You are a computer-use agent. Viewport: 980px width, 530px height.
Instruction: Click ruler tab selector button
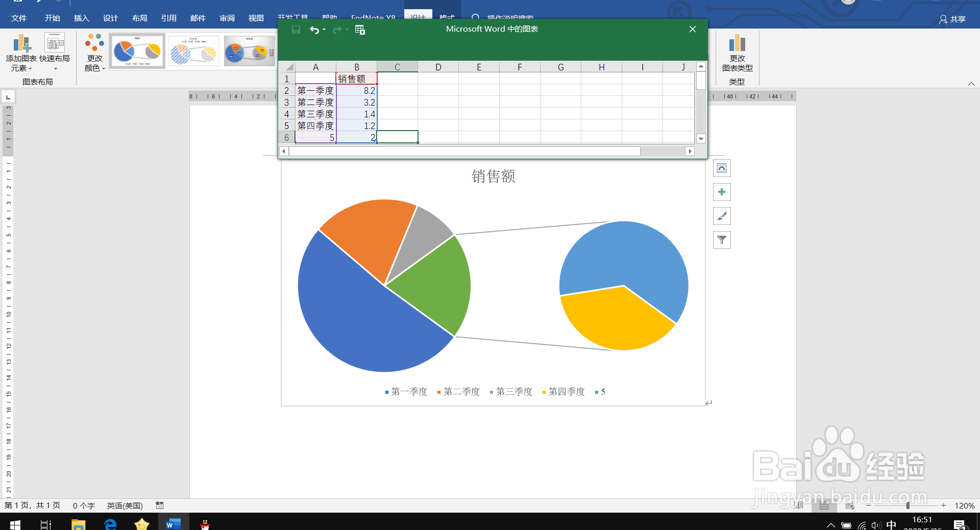(8, 96)
